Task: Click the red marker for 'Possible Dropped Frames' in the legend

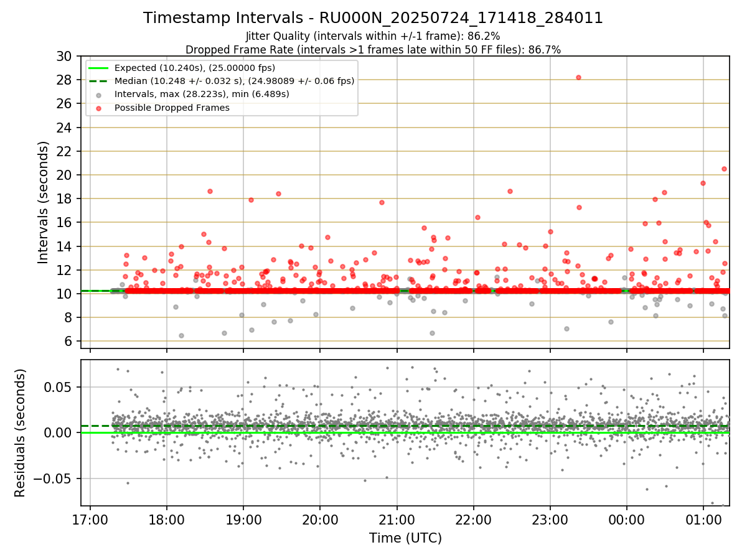Action: pos(99,108)
